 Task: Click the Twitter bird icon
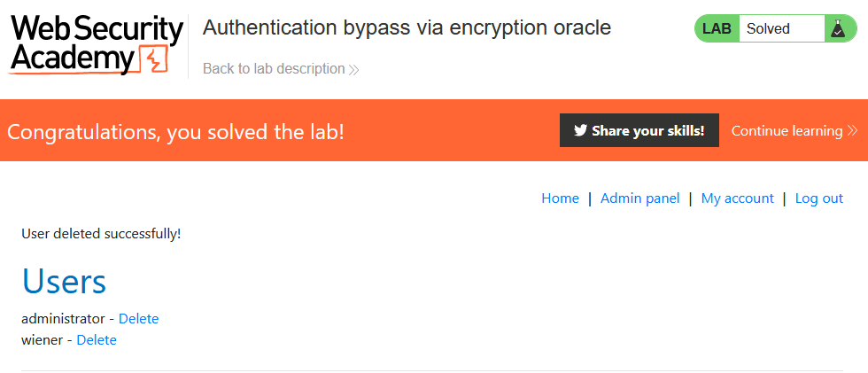tap(580, 130)
